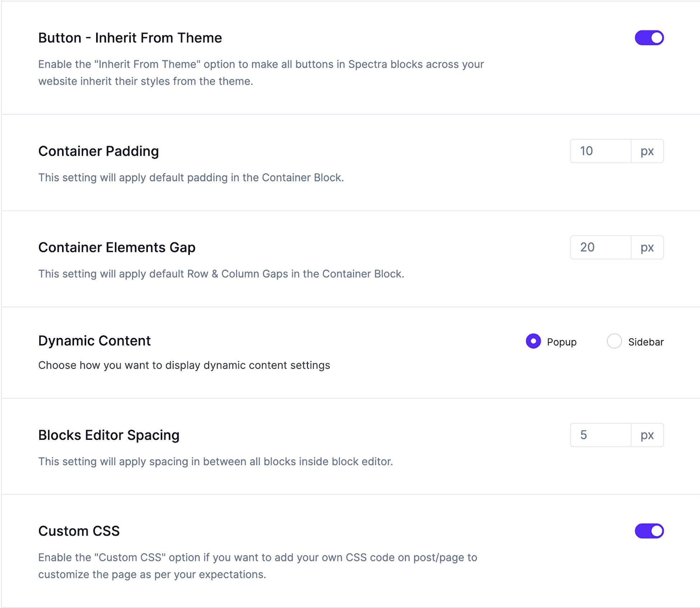
Task: Click the Blocks Editor Spacing heading
Action: 109,435
